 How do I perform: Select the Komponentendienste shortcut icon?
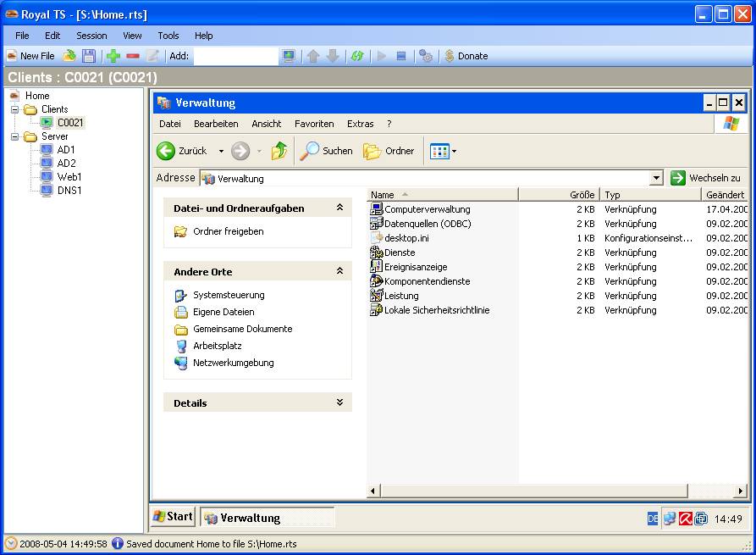coord(376,281)
